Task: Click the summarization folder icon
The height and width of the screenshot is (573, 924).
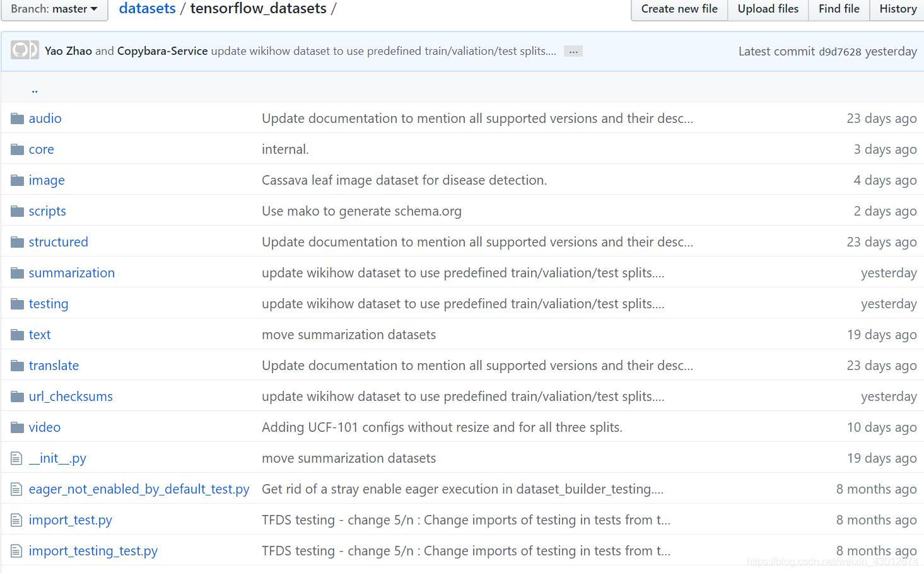Action: click(17, 273)
